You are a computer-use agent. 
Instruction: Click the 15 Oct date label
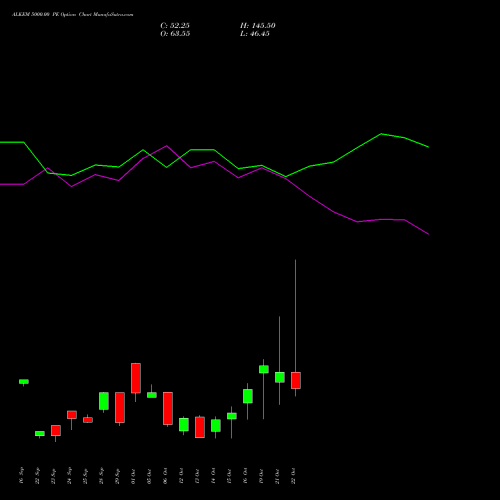230,476
